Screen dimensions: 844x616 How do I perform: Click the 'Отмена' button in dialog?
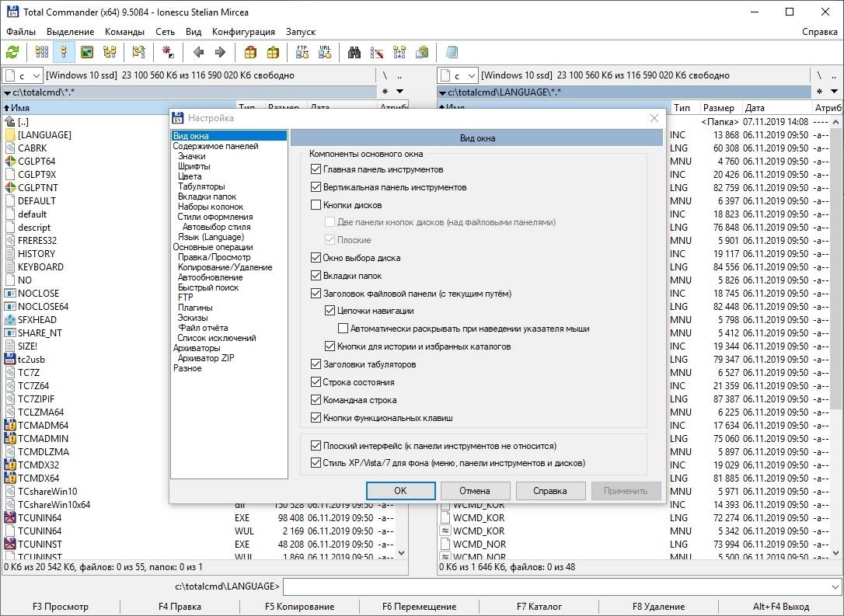[x=475, y=491]
